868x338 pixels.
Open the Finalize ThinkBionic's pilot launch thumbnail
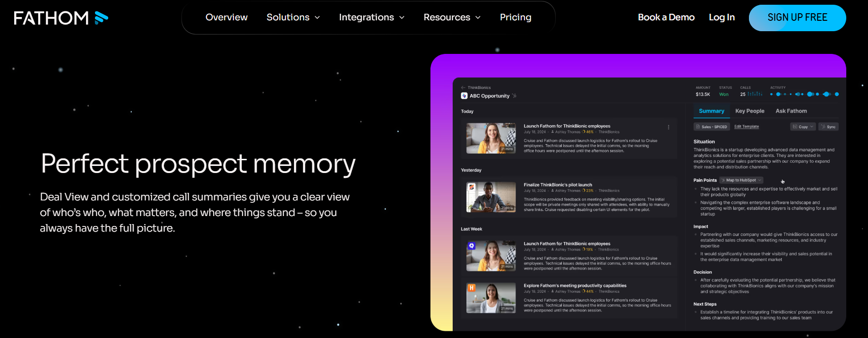click(x=491, y=197)
